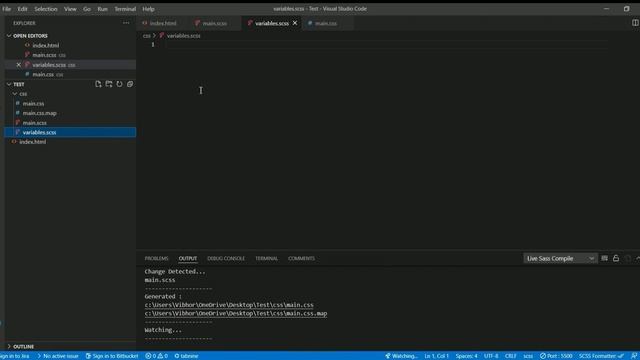Select index.html in the TEST tree

tap(70, 142)
